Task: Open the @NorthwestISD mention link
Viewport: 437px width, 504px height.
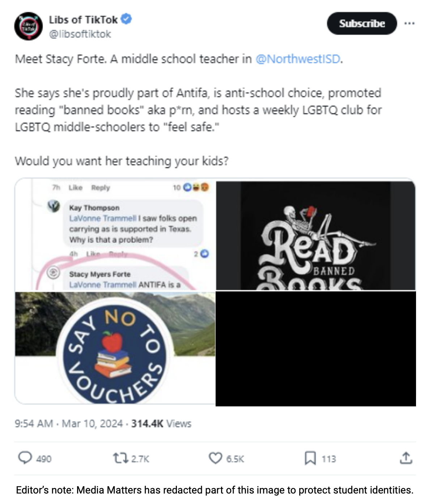Action: 298,59
